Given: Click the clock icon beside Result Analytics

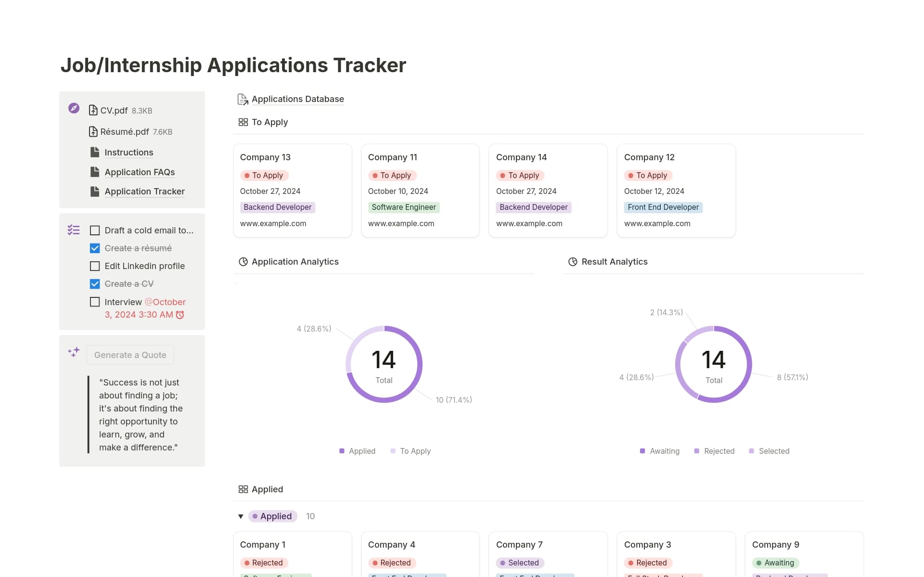Looking at the screenshot, I should pos(573,261).
